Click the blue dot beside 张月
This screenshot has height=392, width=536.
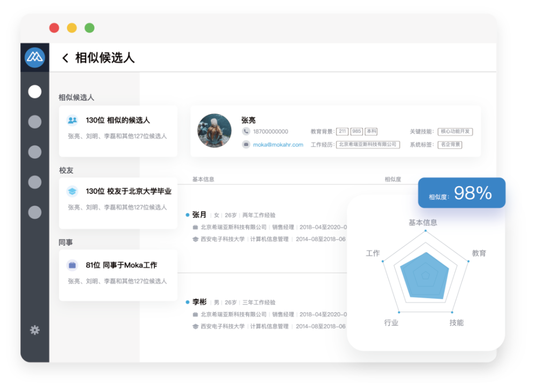coord(187,215)
